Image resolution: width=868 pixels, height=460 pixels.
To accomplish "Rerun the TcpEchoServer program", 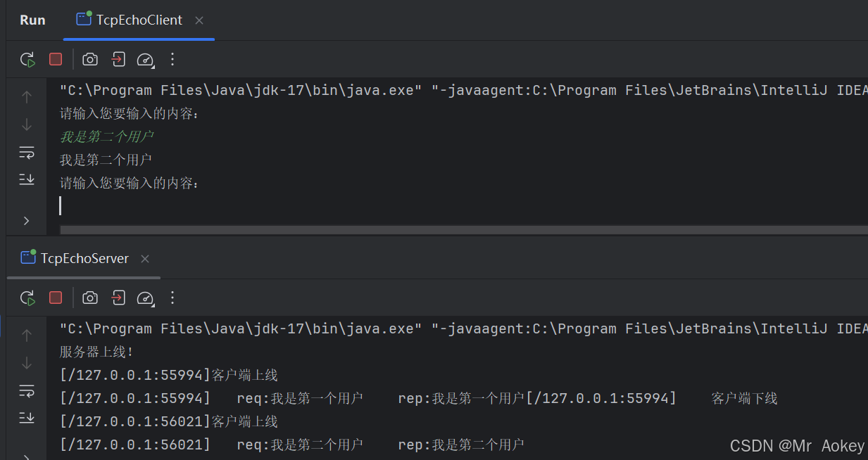I will pos(27,298).
